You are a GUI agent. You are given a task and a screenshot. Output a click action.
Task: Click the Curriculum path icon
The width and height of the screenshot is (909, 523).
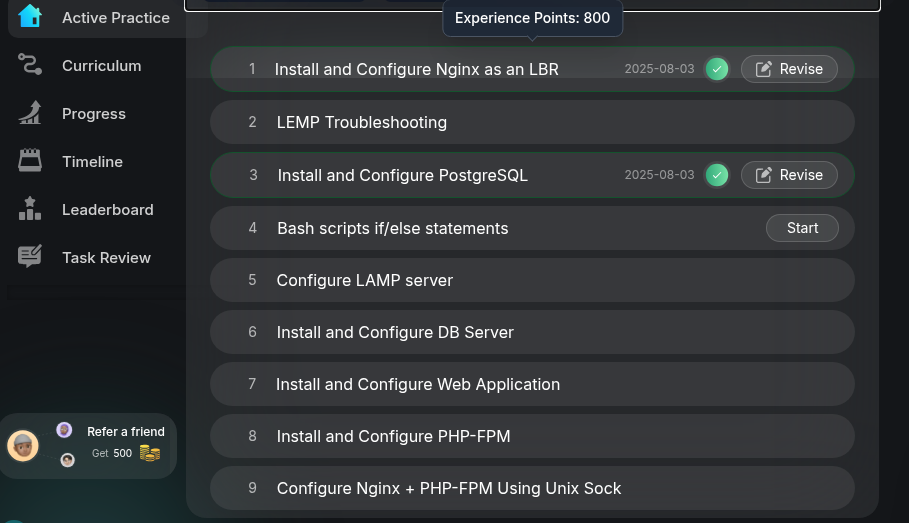point(30,65)
